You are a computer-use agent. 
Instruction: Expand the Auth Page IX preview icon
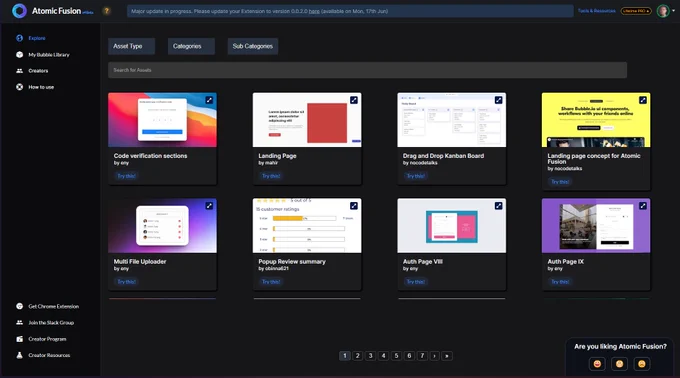tap(643, 206)
